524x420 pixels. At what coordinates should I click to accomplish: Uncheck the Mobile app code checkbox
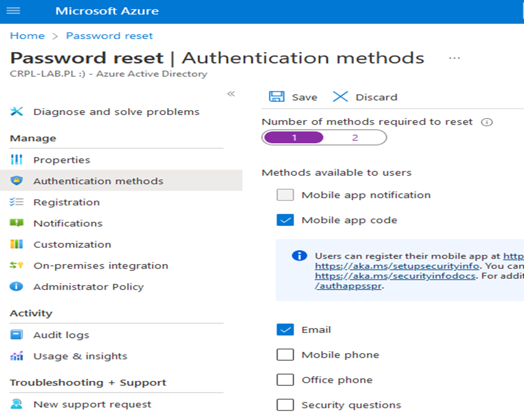285,220
